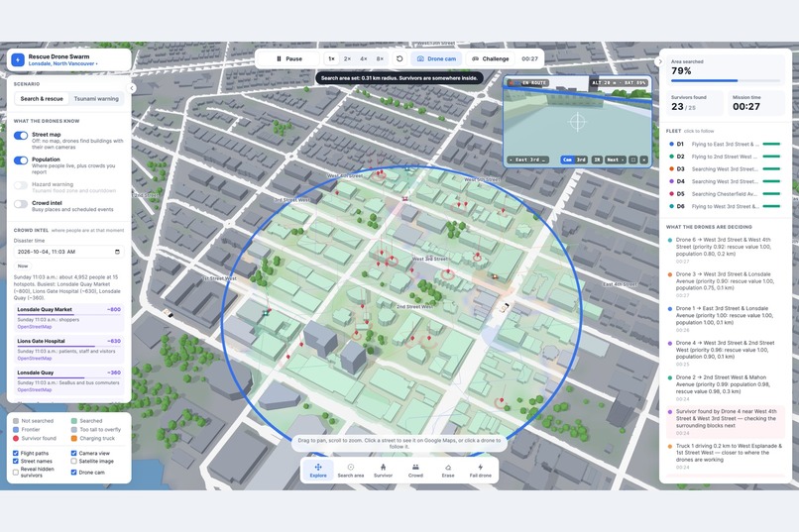Screen dimensions: 799x532
Task: Collapse the left panel with the chevron
Action: click(x=132, y=88)
